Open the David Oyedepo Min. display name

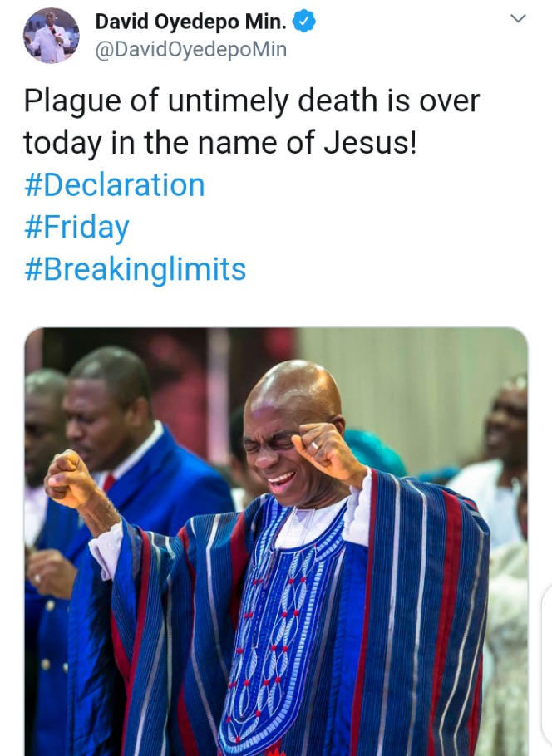pyautogui.click(x=190, y=22)
